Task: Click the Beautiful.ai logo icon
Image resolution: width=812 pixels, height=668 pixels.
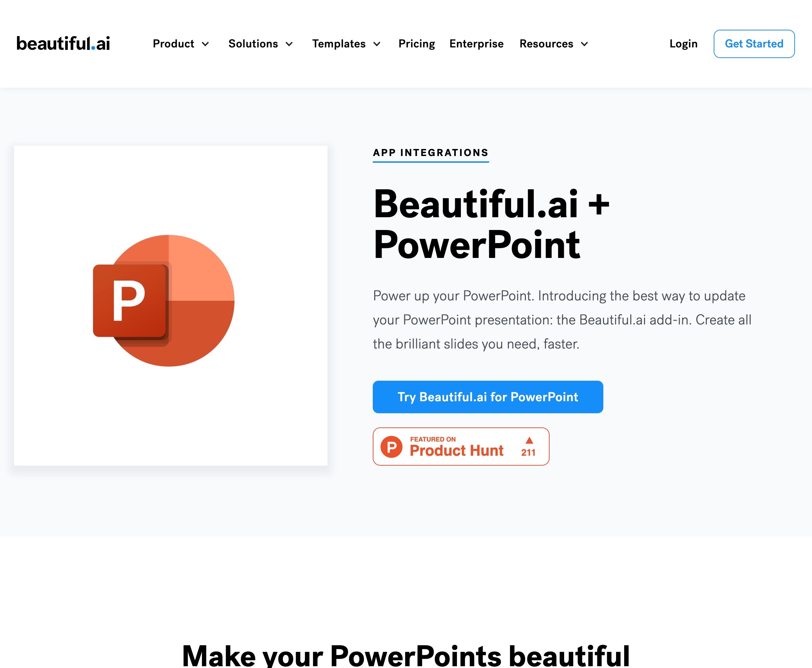Action: click(x=63, y=44)
